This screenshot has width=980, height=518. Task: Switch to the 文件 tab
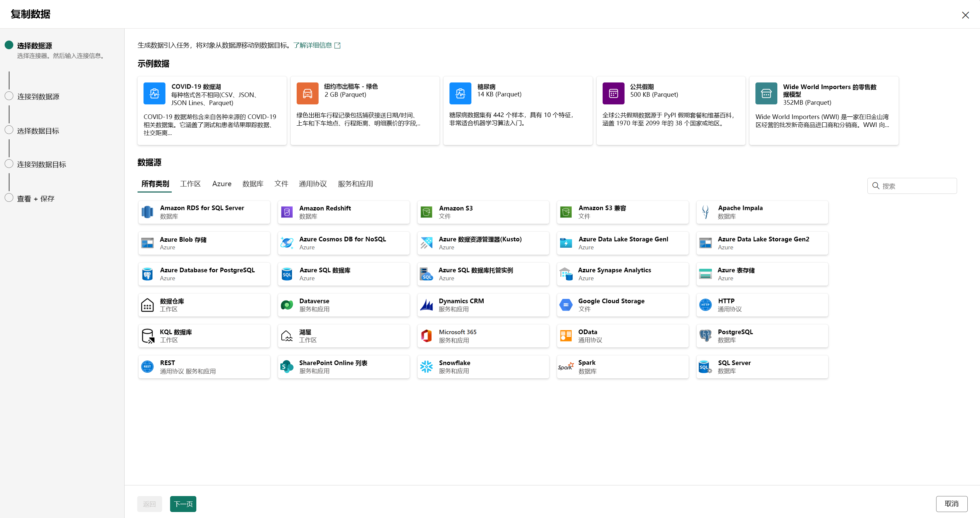(x=281, y=184)
